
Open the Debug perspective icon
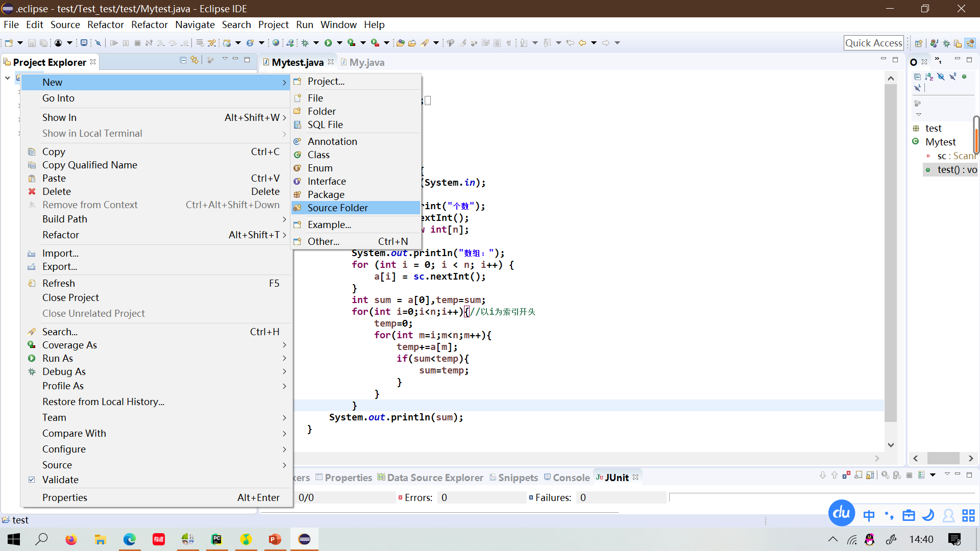946,43
